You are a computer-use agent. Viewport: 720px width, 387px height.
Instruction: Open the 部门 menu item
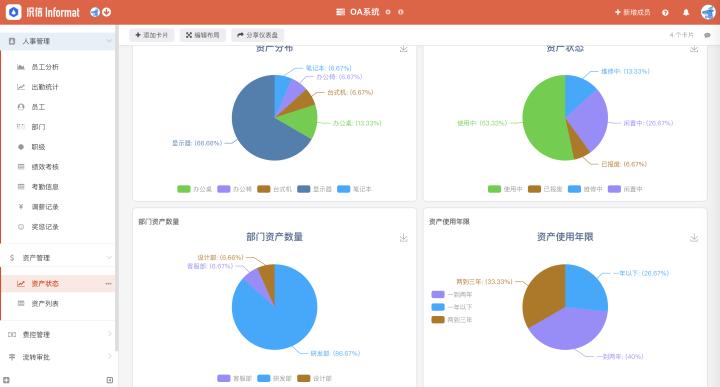(x=58, y=127)
